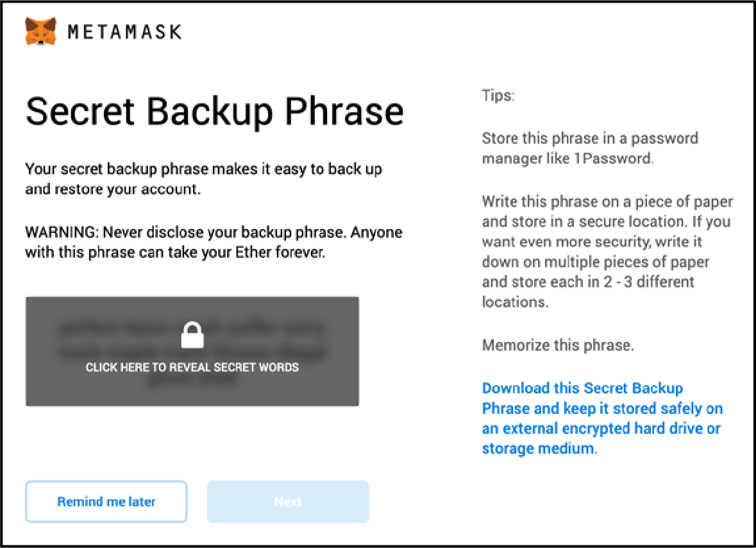Click the blurred secret words inside the gray box
This screenshot has width=756, height=548.
click(192, 351)
